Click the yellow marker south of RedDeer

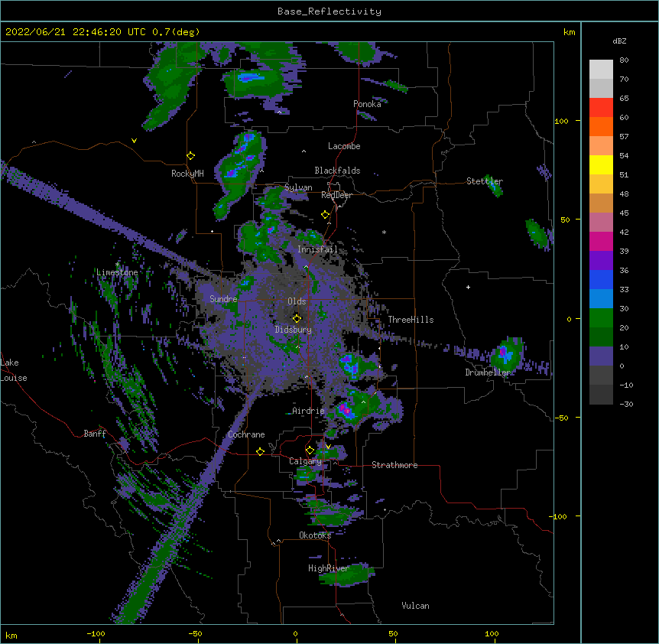pos(325,215)
